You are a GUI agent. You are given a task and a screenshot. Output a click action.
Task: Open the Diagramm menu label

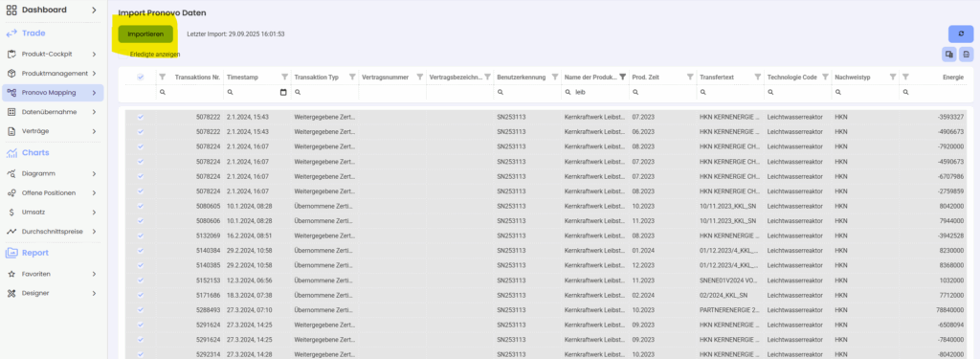[38, 174]
